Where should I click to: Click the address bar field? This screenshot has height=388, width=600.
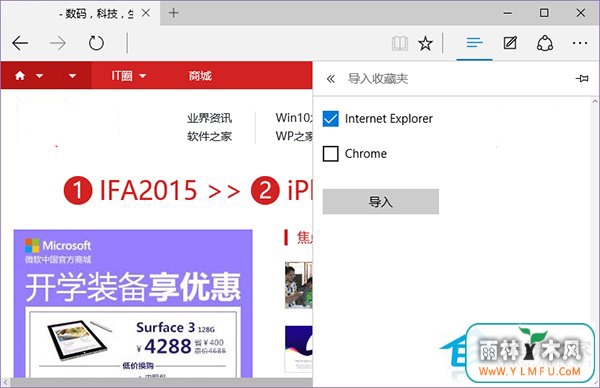point(258,43)
